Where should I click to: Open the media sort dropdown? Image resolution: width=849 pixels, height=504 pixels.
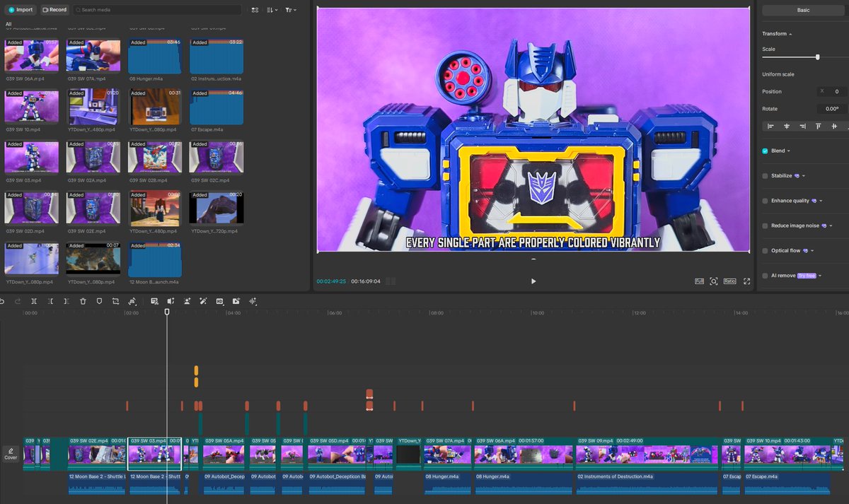[274, 10]
